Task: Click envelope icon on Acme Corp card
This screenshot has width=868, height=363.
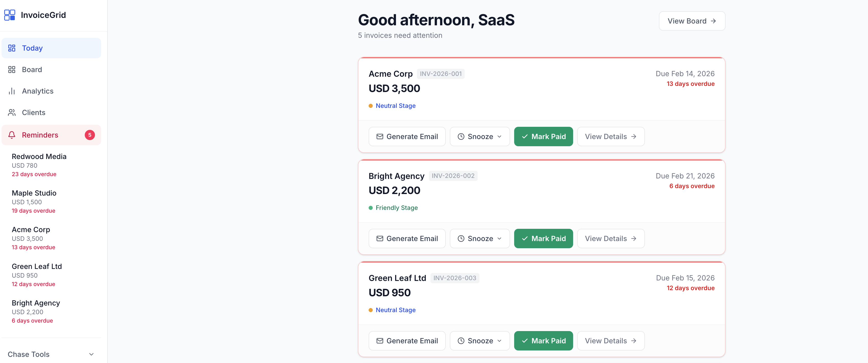Action: pos(380,137)
